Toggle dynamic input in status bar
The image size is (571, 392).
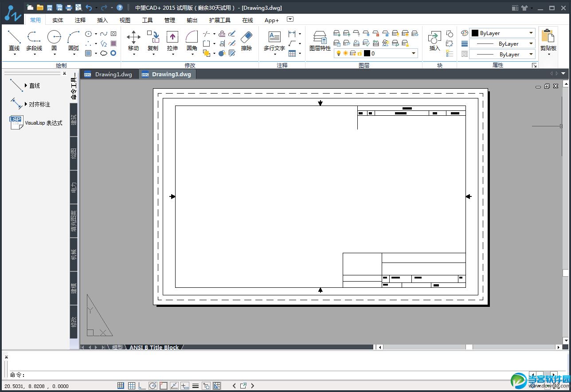185,386
